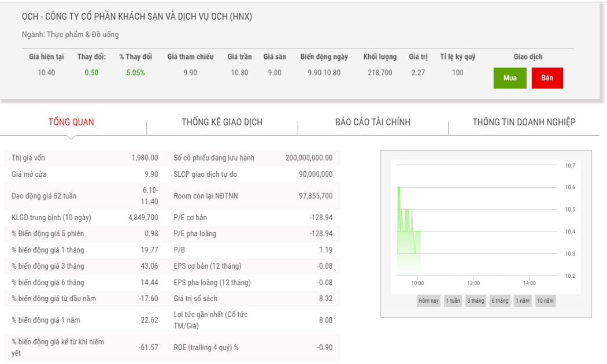Viewport: 607px width, 364px height.
Task: Select the 5.05% change value
Action: click(x=135, y=73)
